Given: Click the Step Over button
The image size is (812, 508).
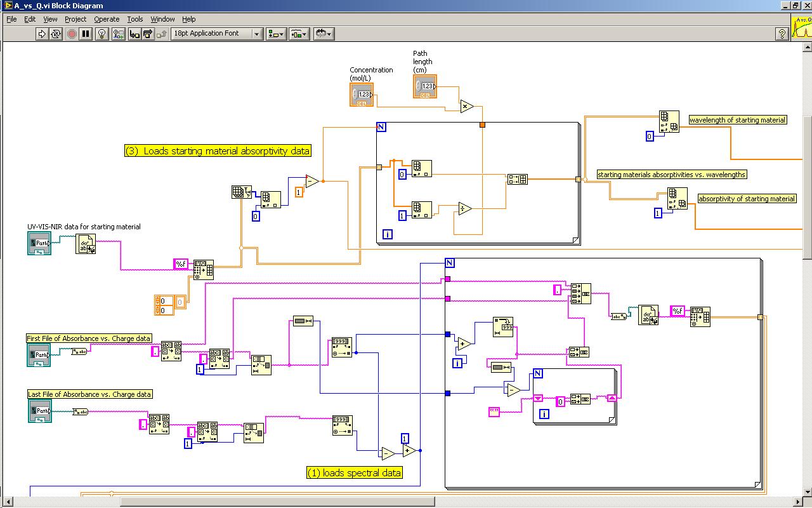Looking at the screenshot, I should pyautogui.click(x=148, y=34).
